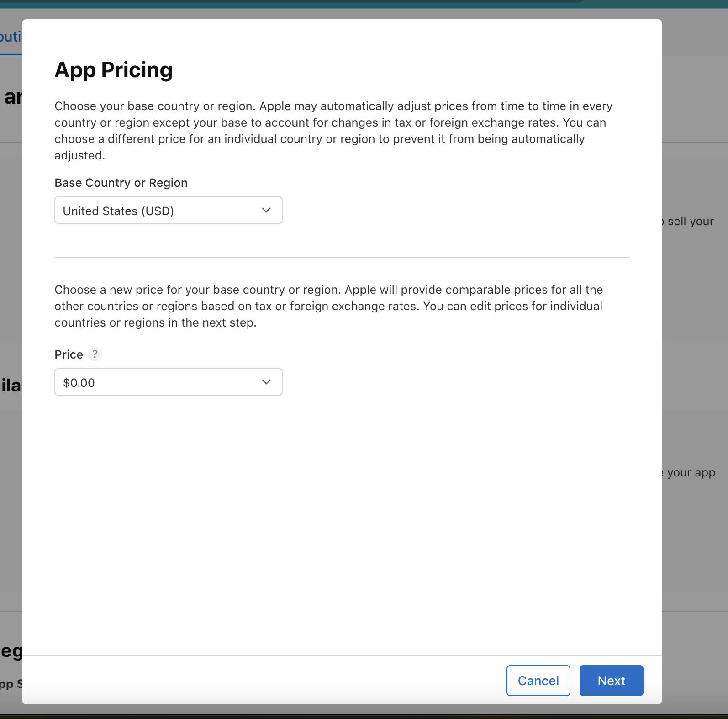
Task: Click the cut-off 'ar' heading at top left
Action: [12, 97]
